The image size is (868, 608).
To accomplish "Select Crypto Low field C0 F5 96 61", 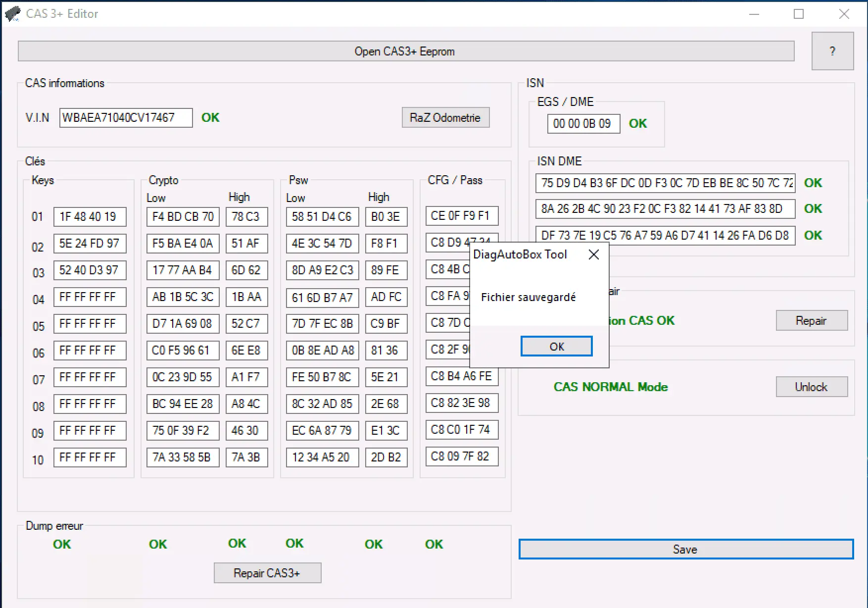I will point(183,350).
